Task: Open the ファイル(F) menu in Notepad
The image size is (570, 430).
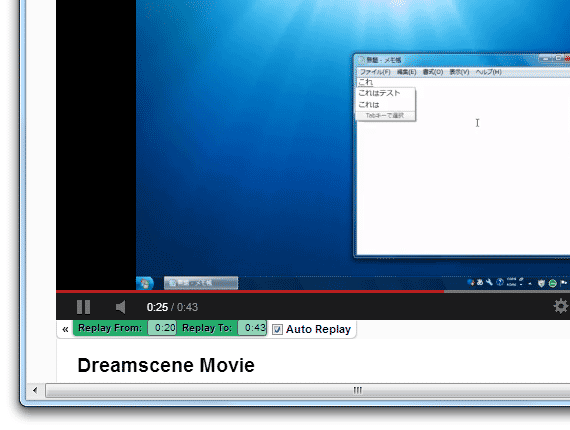Action: (x=375, y=72)
